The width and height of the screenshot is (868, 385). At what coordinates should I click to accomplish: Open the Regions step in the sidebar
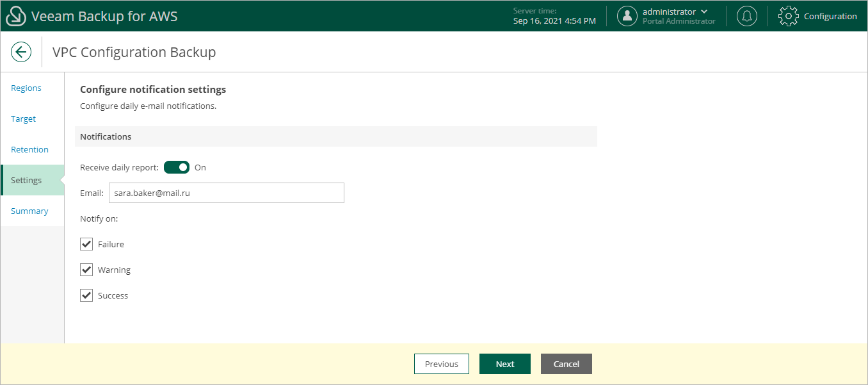pos(26,88)
